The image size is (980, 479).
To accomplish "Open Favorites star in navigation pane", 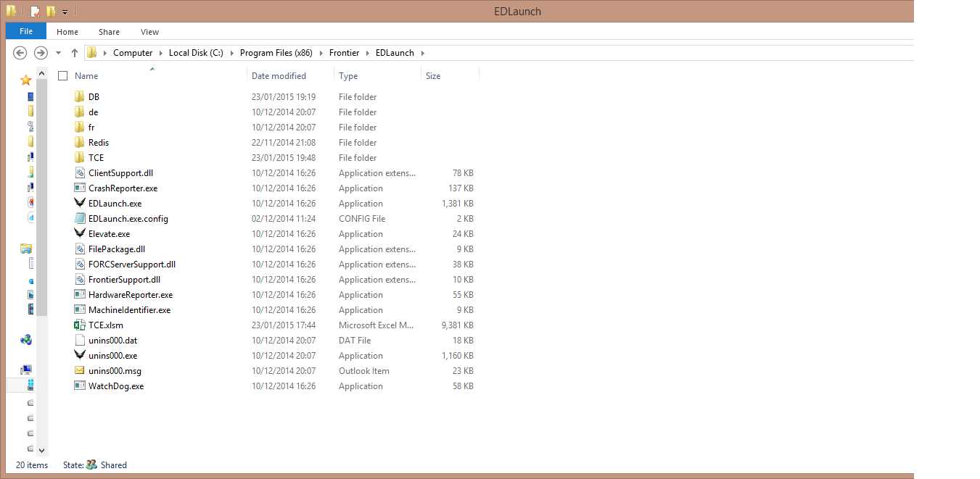I will [x=26, y=80].
